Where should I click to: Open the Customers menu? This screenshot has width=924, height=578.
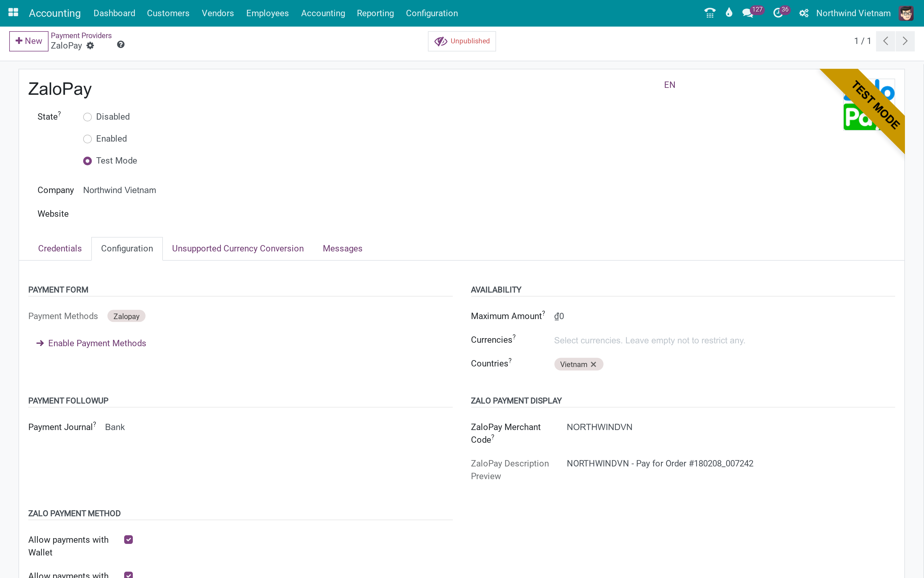click(x=168, y=13)
